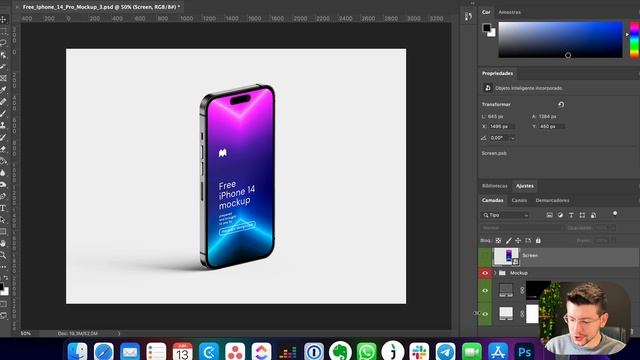640x360 pixels.
Task: Filter layers by type (T) icon
Action: [571, 215]
